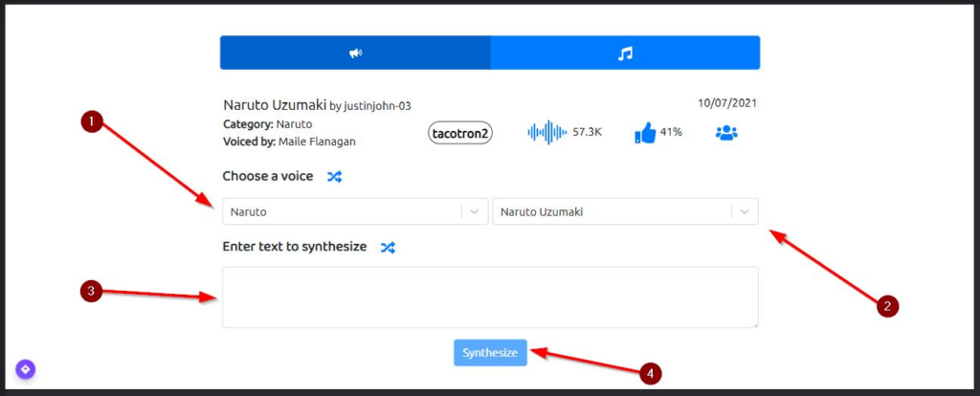Click the chevron arrow of the Naruto category box
The width and height of the screenshot is (980, 396).
tap(475, 211)
